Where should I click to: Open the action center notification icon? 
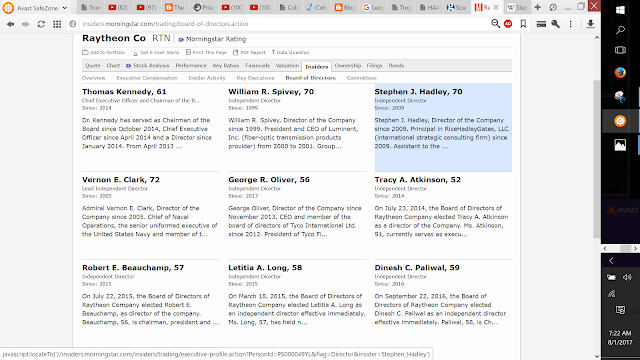(620, 311)
